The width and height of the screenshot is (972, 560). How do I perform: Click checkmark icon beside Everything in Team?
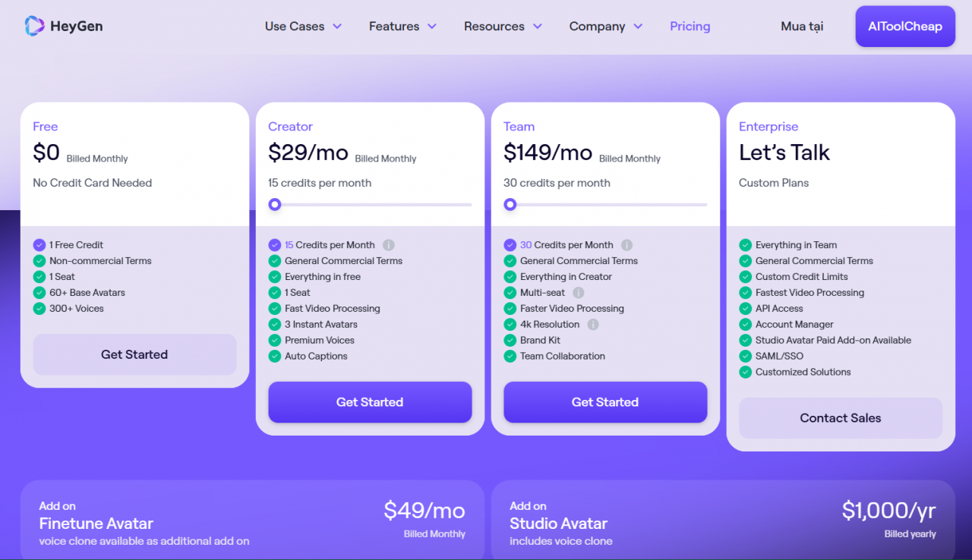click(x=746, y=245)
